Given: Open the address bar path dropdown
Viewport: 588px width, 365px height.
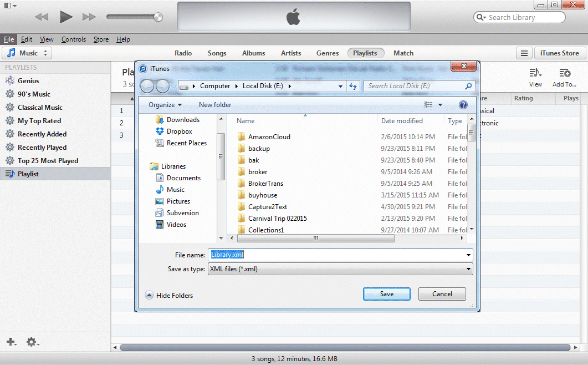Looking at the screenshot, I should click(340, 86).
